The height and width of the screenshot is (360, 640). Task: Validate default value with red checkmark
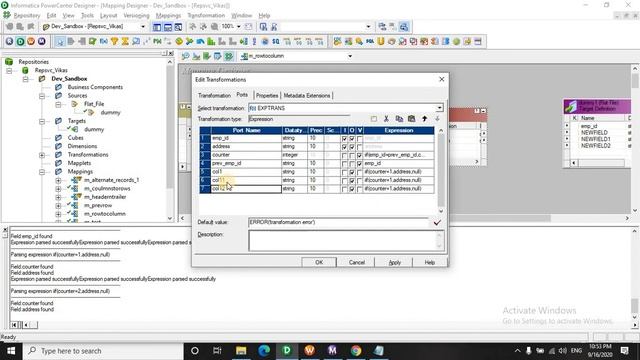tap(437, 222)
